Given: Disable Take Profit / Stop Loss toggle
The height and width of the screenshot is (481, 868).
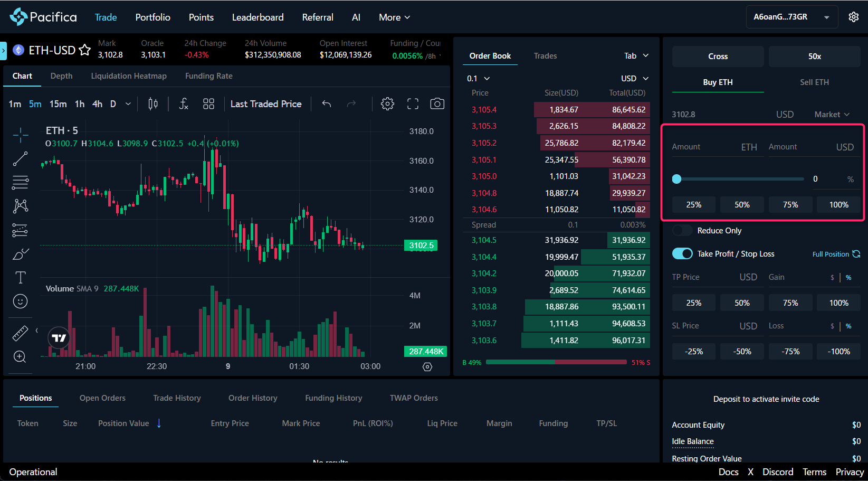Looking at the screenshot, I should pyautogui.click(x=682, y=254).
